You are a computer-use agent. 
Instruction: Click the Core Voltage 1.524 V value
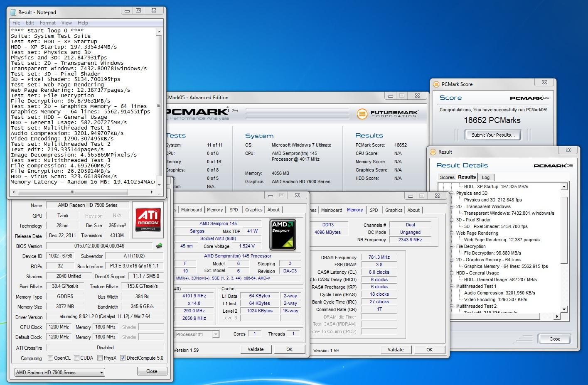(x=247, y=246)
